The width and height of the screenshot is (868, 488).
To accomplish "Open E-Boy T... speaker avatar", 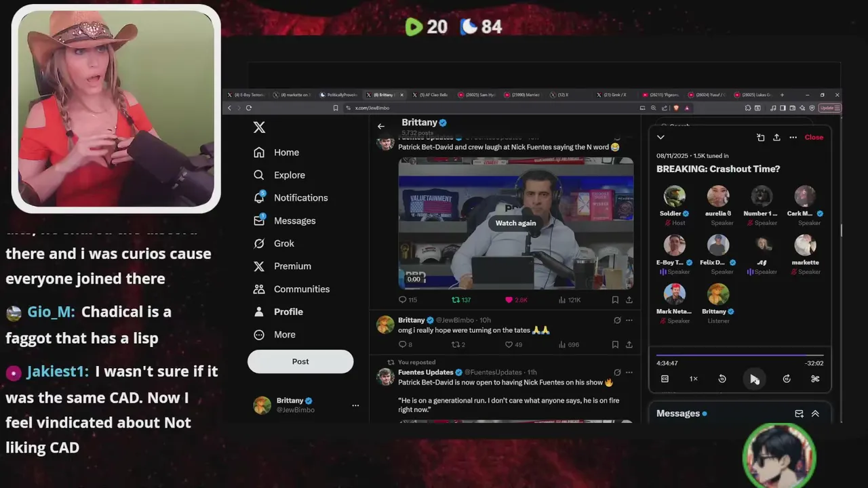I will [x=674, y=245].
